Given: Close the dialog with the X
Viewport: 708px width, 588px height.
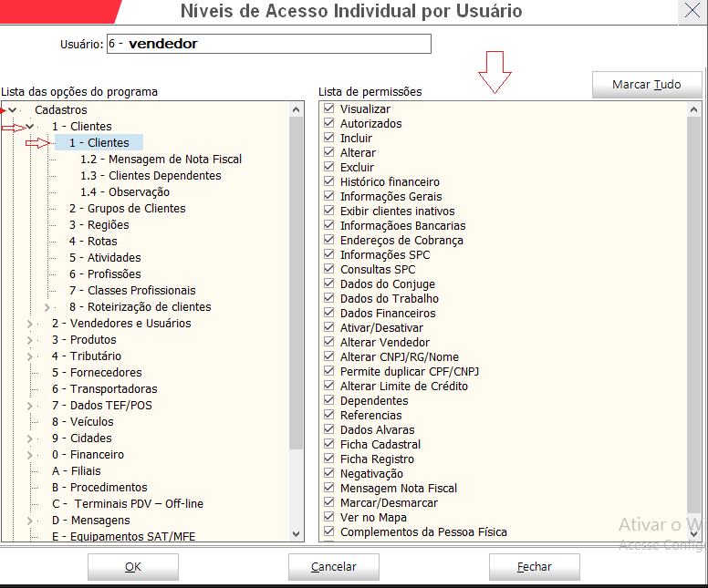Looking at the screenshot, I should click(x=692, y=11).
